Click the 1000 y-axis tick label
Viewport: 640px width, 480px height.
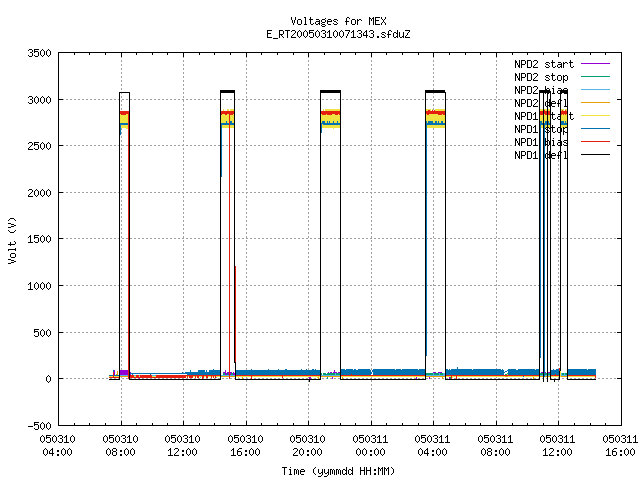[x=40, y=286]
